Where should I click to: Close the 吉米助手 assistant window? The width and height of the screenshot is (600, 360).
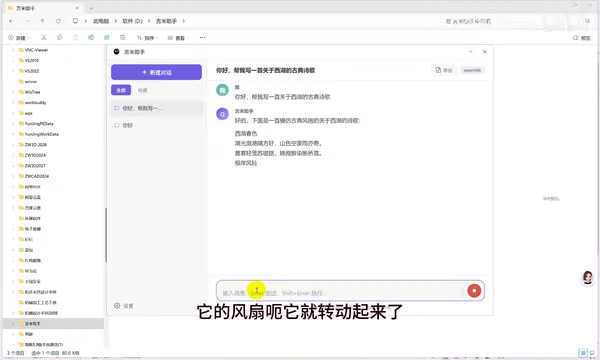tap(484, 52)
